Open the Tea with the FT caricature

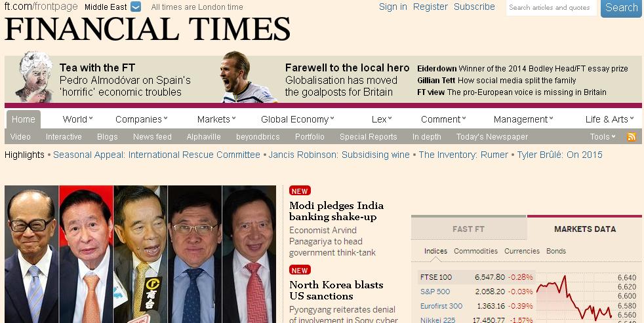coord(33,77)
